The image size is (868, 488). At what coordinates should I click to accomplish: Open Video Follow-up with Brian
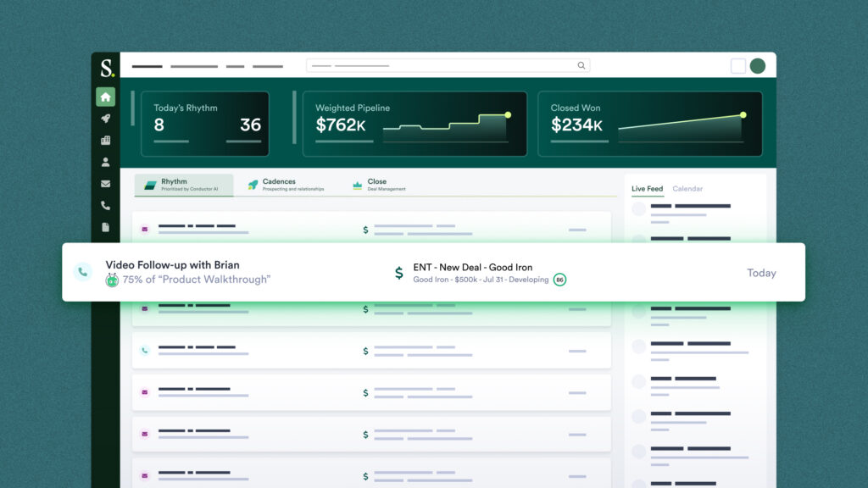click(172, 265)
